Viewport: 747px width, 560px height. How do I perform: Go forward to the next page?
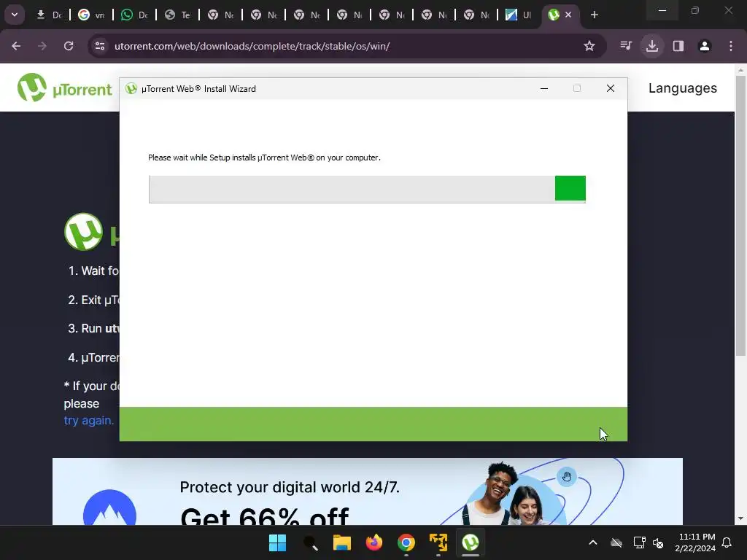(x=42, y=46)
